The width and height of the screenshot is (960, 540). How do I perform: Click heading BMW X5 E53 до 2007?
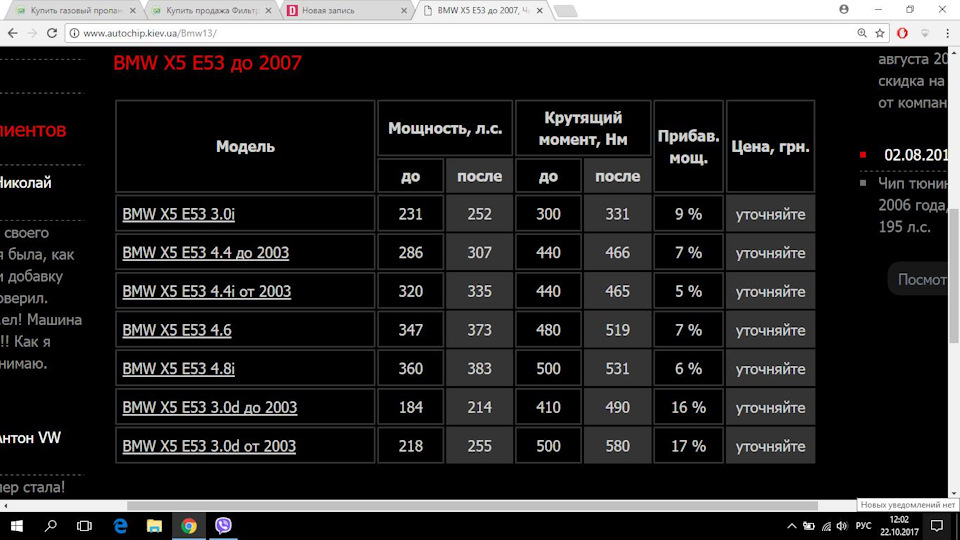coord(207,63)
